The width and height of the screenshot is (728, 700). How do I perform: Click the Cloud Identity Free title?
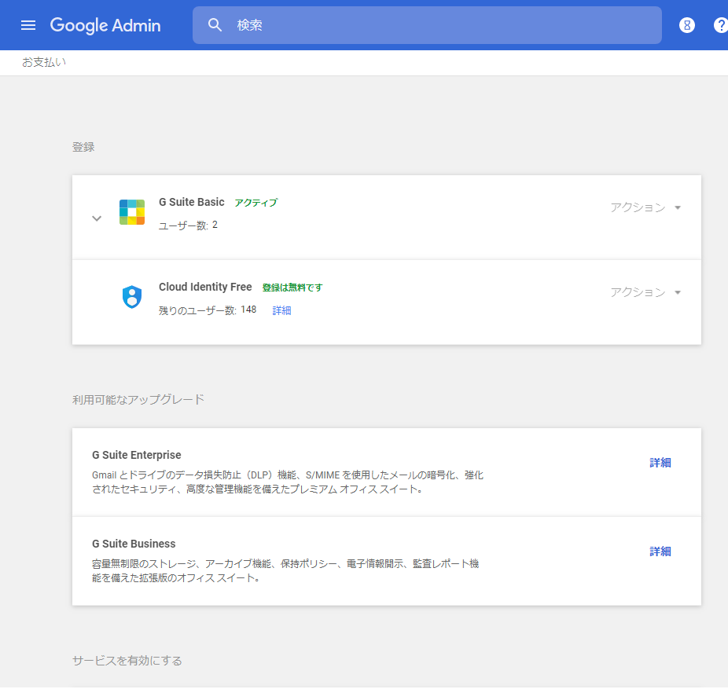[205, 287]
